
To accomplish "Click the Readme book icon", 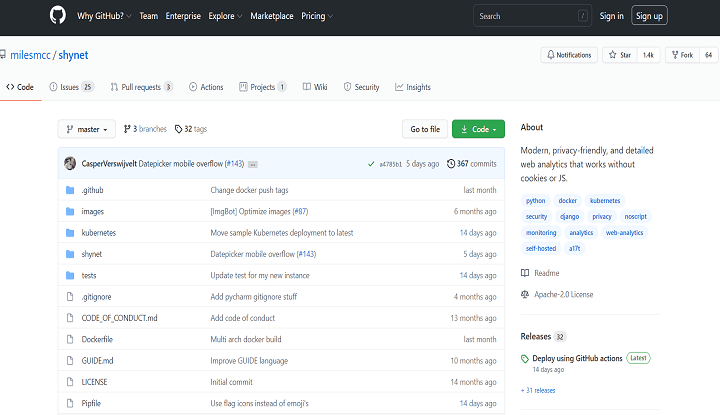I will click(525, 273).
